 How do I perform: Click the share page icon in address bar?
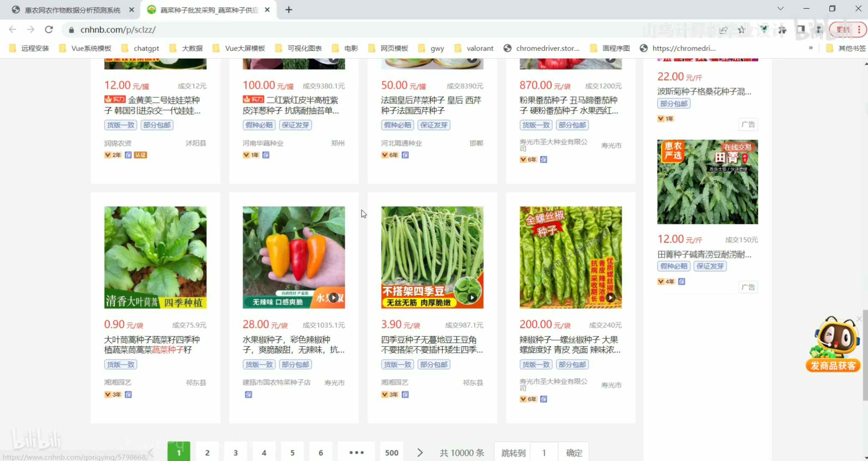(x=723, y=29)
